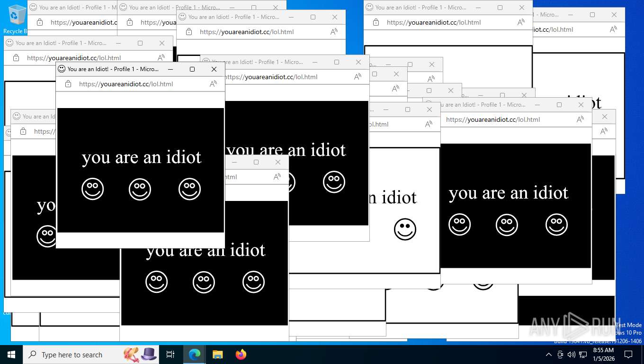Click the lock icon in the window beside Recycle Bin
The width and height of the screenshot is (644, 364).
tap(40, 22)
